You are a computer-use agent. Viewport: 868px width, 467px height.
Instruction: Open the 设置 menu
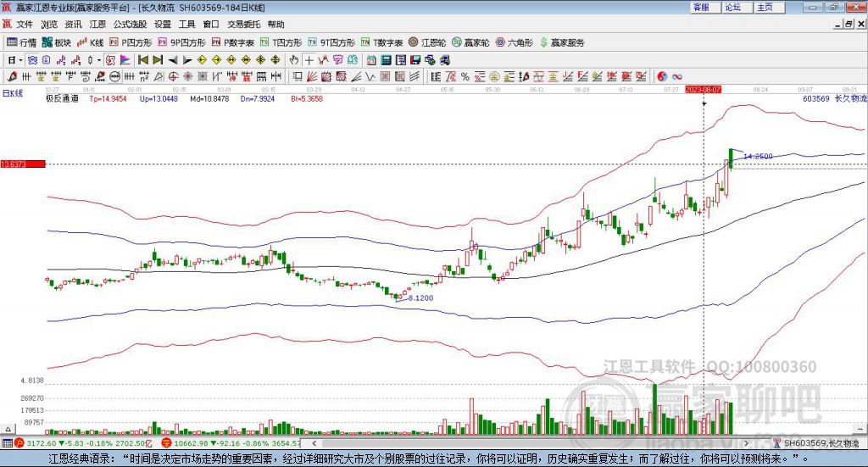click(163, 25)
